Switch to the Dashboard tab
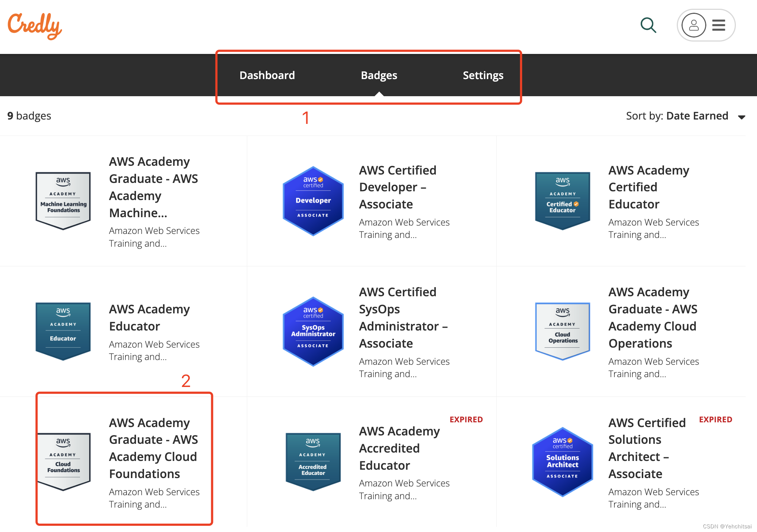 (267, 75)
